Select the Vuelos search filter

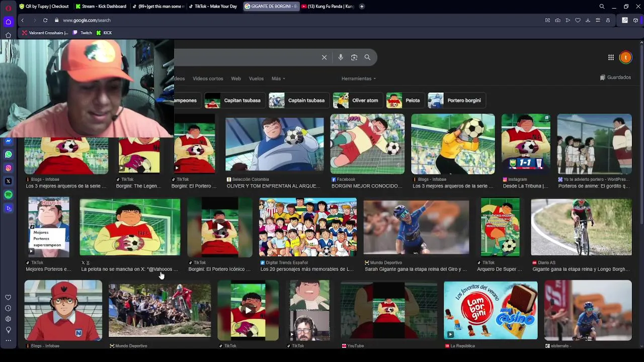click(x=256, y=78)
